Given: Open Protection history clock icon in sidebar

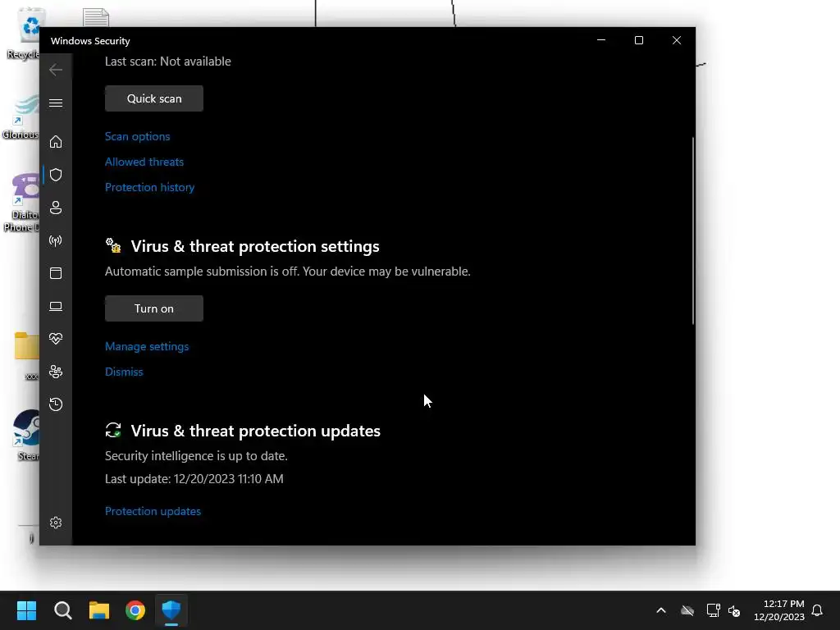Looking at the screenshot, I should tap(56, 404).
